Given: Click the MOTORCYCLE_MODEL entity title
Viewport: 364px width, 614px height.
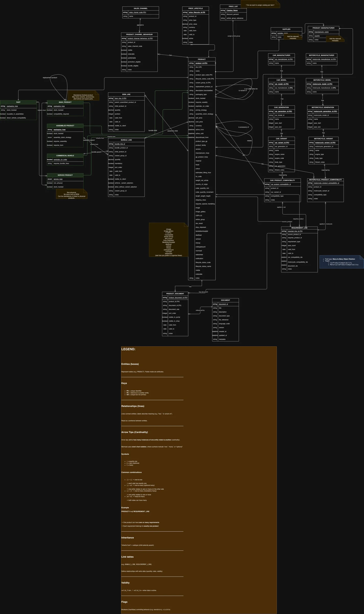Looking at the screenshot, I should (x=322, y=80).
